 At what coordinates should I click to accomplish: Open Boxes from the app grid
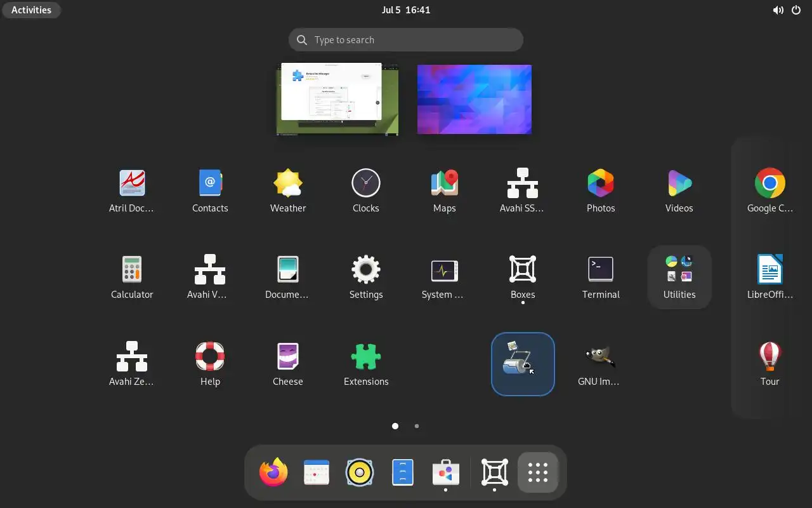pyautogui.click(x=523, y=277)
